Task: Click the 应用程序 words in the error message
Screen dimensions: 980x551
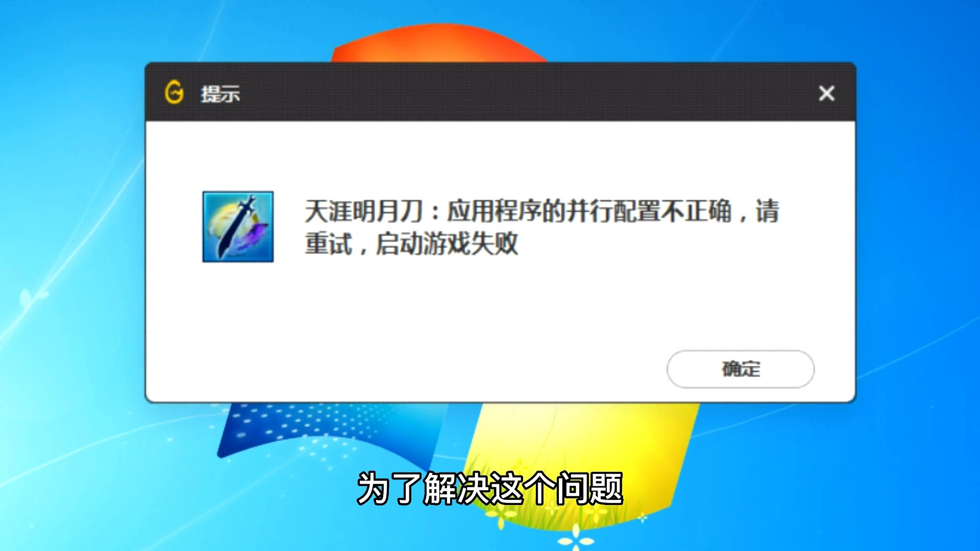Action: tap(494, 211)
